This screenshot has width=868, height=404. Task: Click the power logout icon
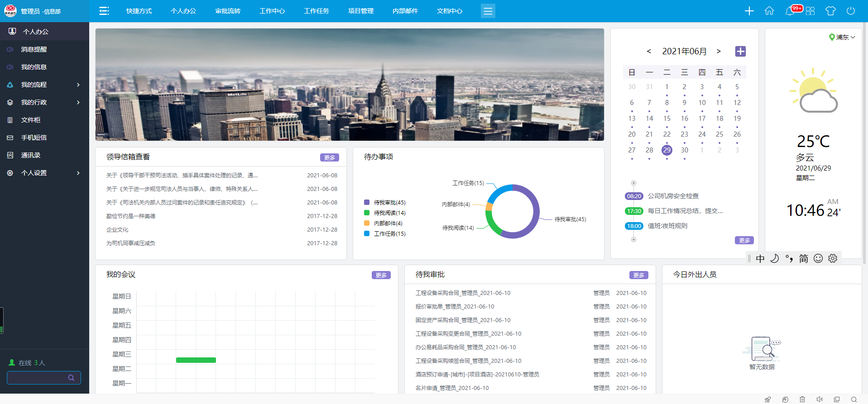851,11
